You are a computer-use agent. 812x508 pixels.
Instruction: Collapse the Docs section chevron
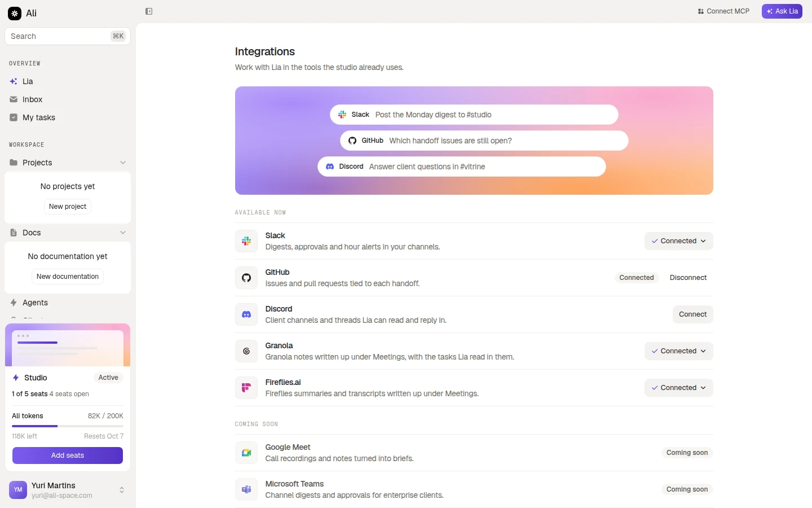pos(123,233)
